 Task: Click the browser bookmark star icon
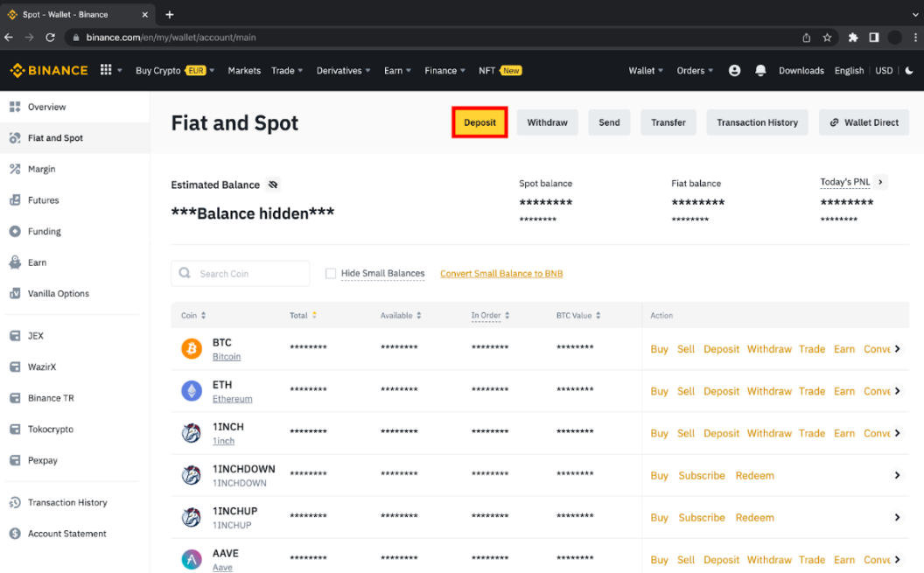coord(828,38)
